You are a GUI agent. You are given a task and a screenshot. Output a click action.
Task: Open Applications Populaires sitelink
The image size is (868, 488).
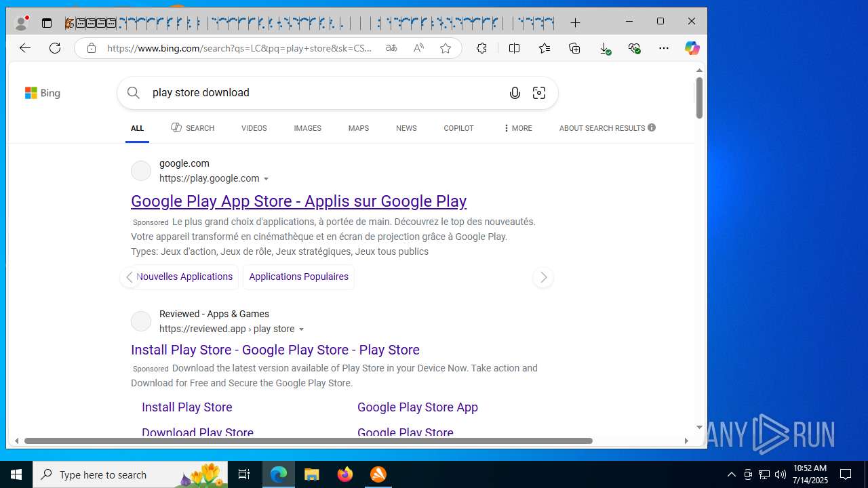point(298,277)
